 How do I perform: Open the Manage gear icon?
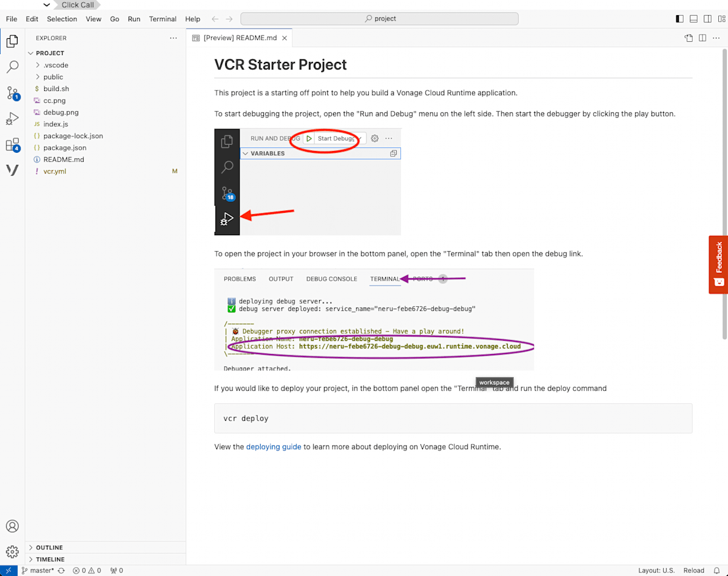[x=12, y=552]
